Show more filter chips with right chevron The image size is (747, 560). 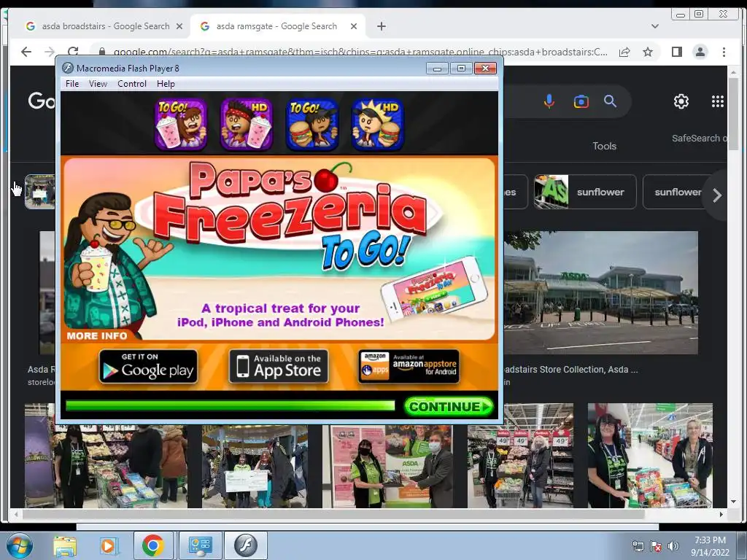pyautogui.click(x=717, y=195)
